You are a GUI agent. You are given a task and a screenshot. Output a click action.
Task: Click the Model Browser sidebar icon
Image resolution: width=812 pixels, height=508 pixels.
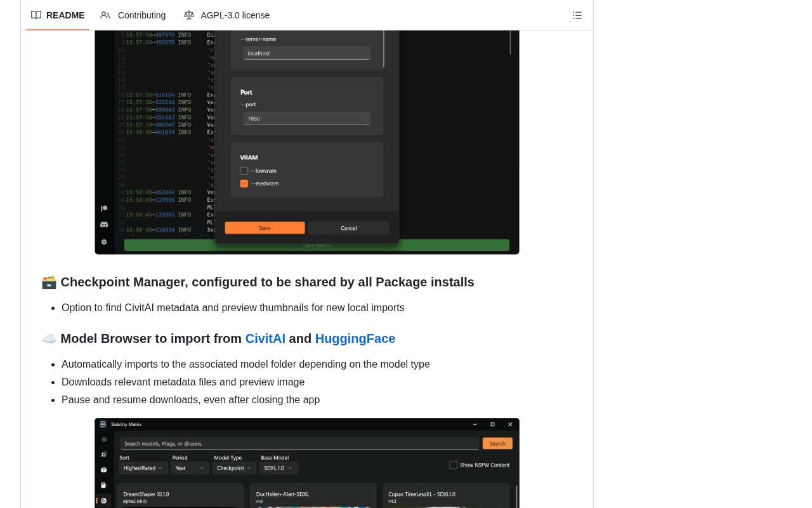(104, 500)
